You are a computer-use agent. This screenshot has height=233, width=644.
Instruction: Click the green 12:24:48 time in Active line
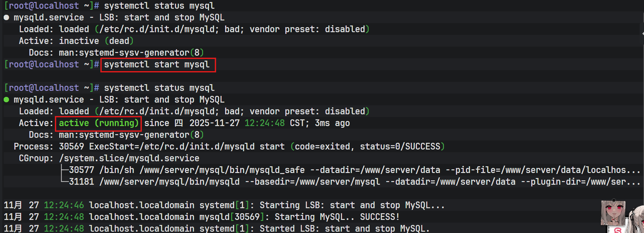[x=264, y=123]
